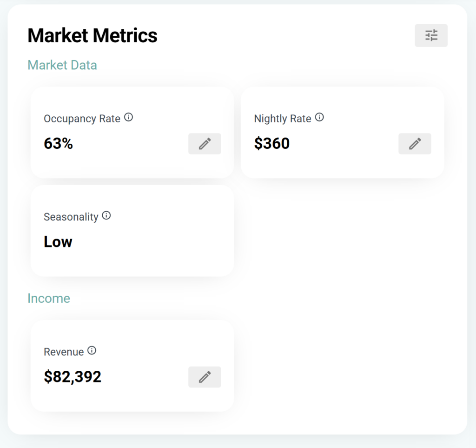
Task: Show info for Seasonality
Action: (x=106, y=216)
